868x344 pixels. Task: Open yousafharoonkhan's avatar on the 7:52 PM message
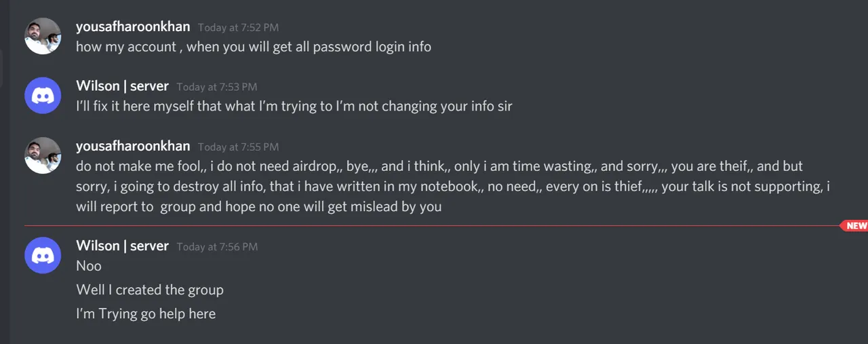tap(43, 36)
